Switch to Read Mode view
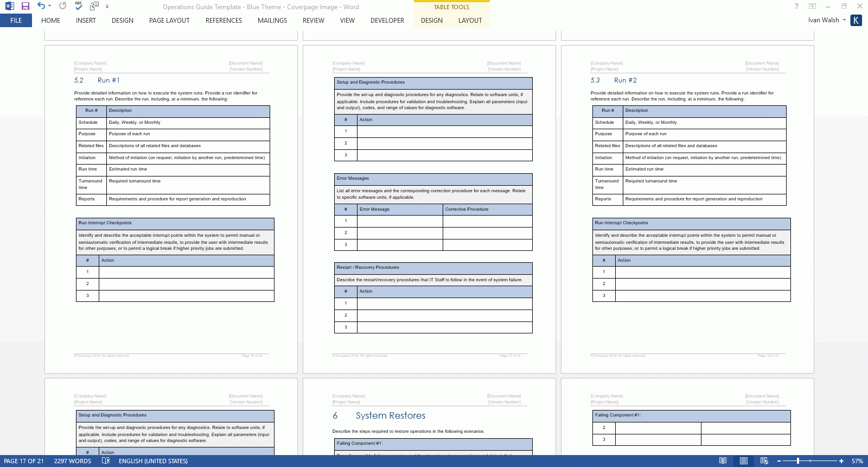868x467 pixels. point(723,461)
